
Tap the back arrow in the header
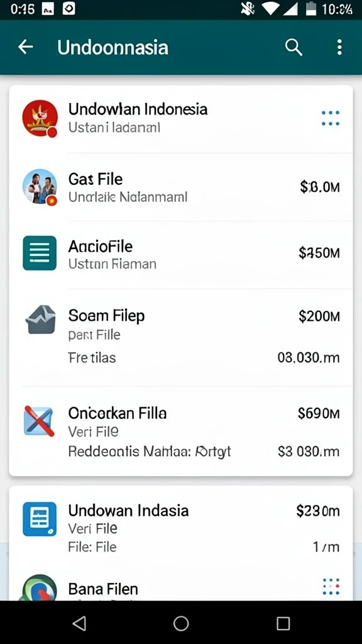tap(25, 47)
